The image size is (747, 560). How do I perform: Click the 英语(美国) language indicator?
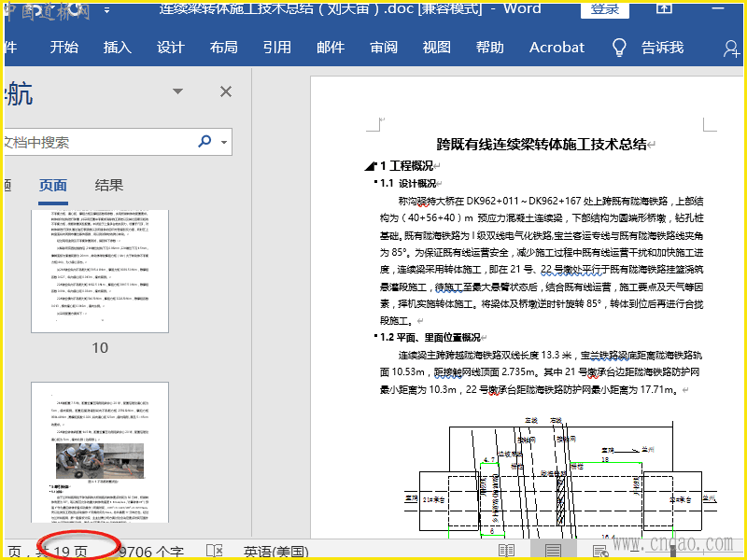[279, 551]
